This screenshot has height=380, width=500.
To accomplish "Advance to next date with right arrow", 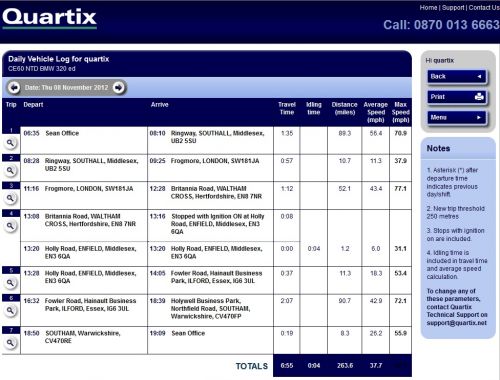I will [119, 88].
